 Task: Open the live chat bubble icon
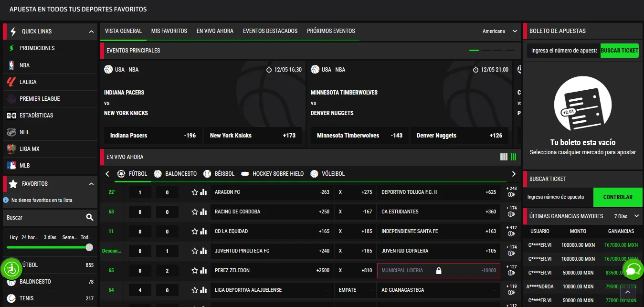click(633, 270)
